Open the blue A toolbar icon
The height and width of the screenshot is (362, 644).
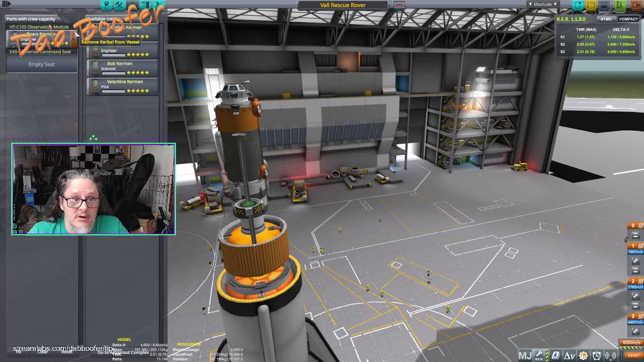click(x=555, y=355)
